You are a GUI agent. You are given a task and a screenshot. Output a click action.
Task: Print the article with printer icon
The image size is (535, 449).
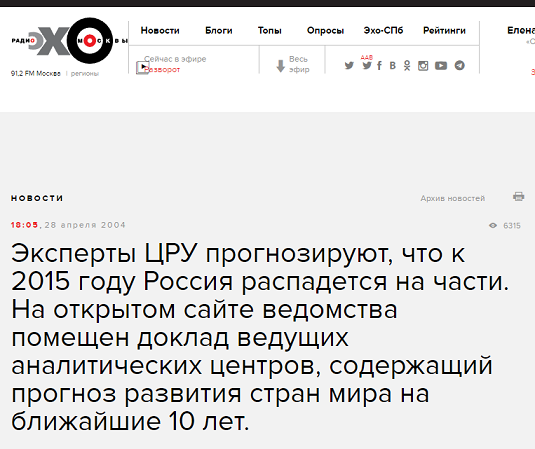coord(519,197)
